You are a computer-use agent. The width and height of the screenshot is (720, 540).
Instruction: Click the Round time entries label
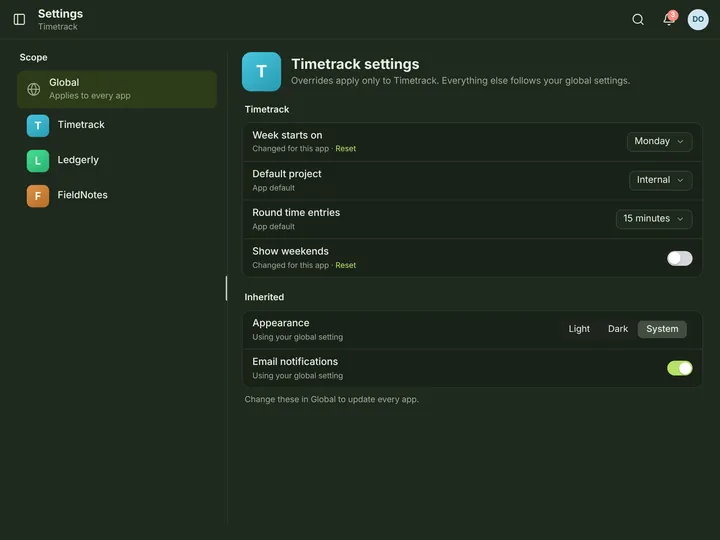(x=296, y=213)
